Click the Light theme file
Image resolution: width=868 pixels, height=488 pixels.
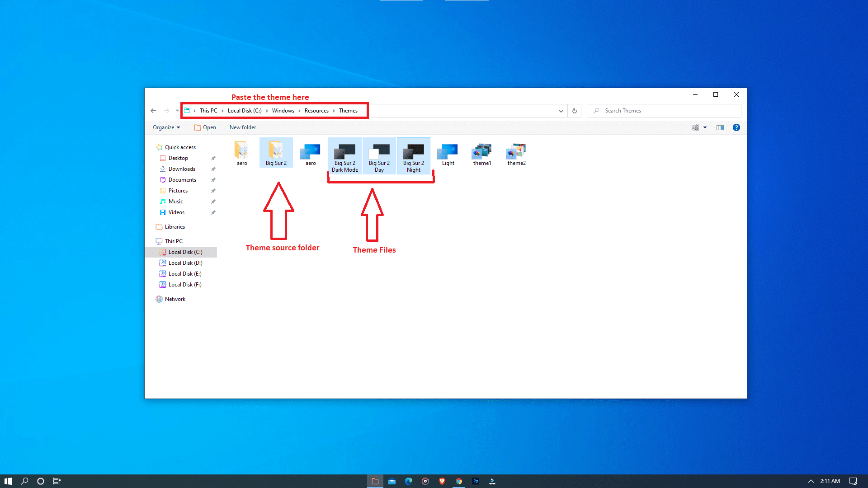(x=448, y=154)
